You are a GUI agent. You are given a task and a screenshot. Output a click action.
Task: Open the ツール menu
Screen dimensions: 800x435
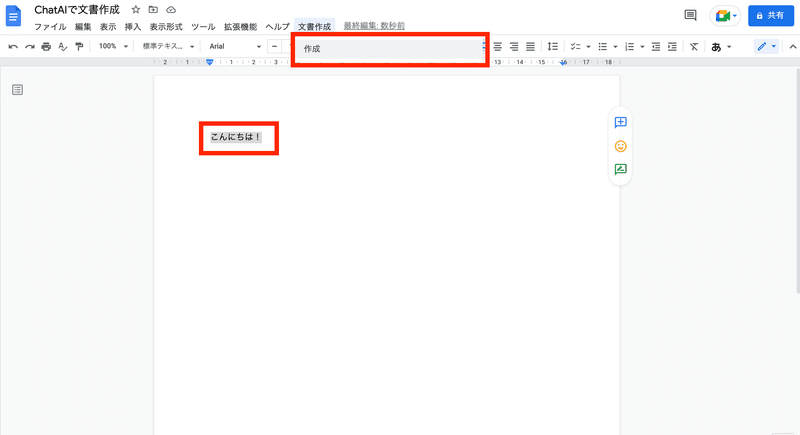203,27
